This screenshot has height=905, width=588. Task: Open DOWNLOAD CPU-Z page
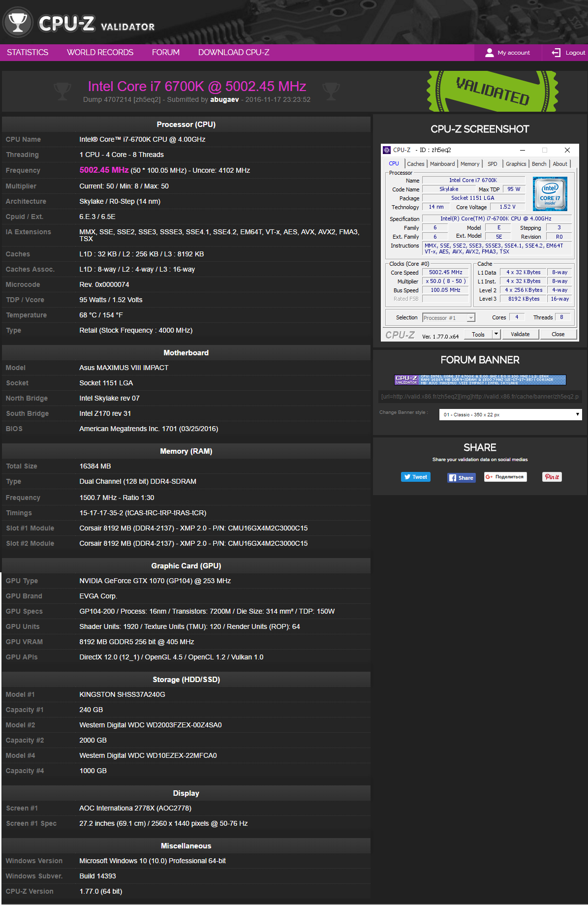pyautogui.click(x=234, y=52)
